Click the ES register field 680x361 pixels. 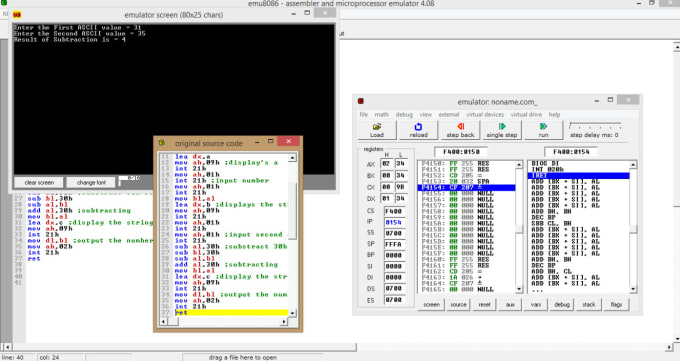(x=394, y=300)
